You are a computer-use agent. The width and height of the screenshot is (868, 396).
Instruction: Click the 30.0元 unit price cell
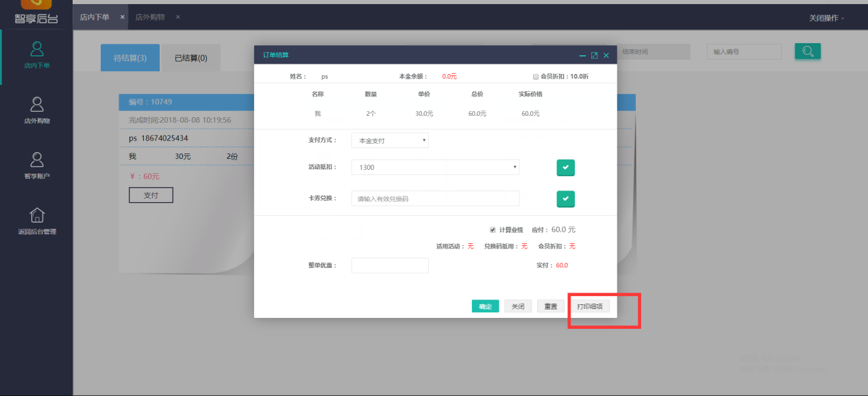pos(424,113)
